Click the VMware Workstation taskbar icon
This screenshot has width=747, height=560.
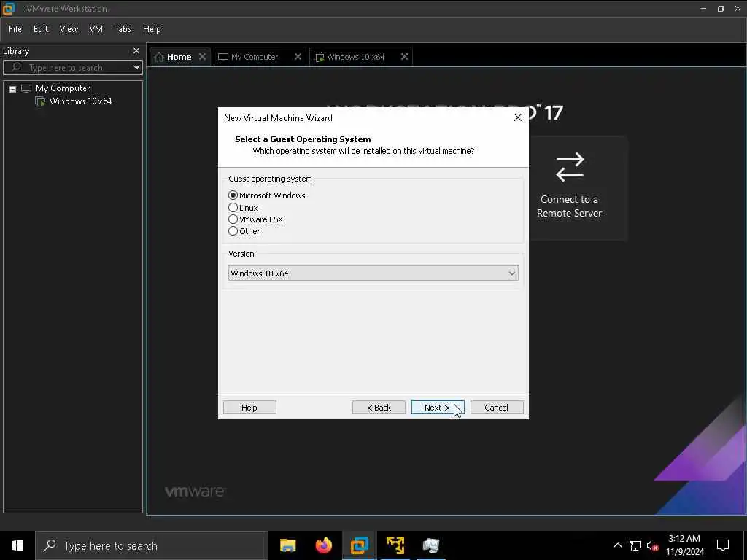[x=360, y=545]
